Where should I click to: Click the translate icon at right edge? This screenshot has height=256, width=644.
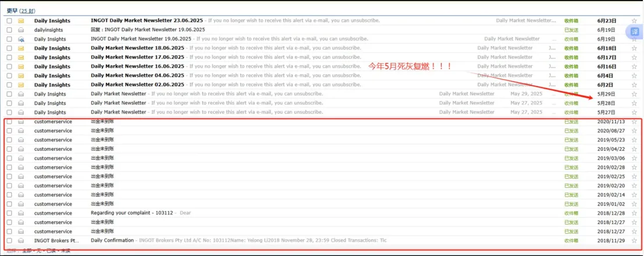pyautogui.click(x=635, y=32)
